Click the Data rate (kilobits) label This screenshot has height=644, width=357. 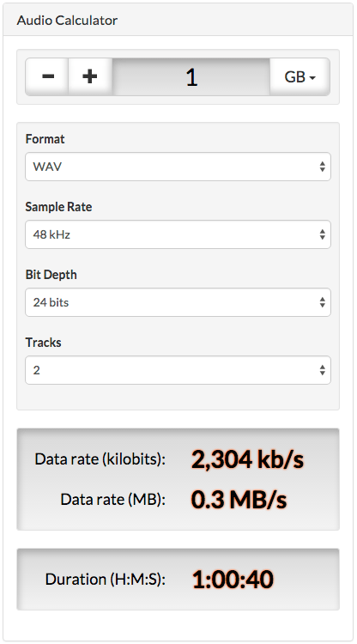click(x=100, y=459)
